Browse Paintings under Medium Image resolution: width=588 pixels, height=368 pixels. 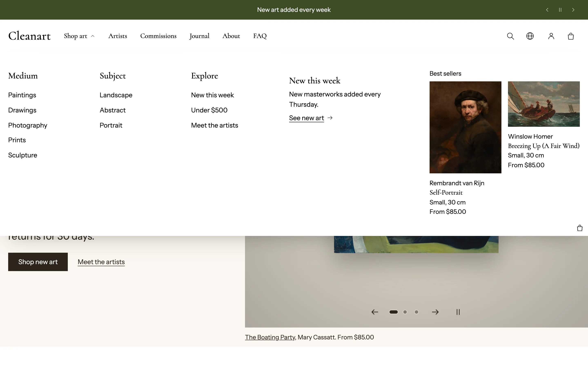(x=22, y=95)
